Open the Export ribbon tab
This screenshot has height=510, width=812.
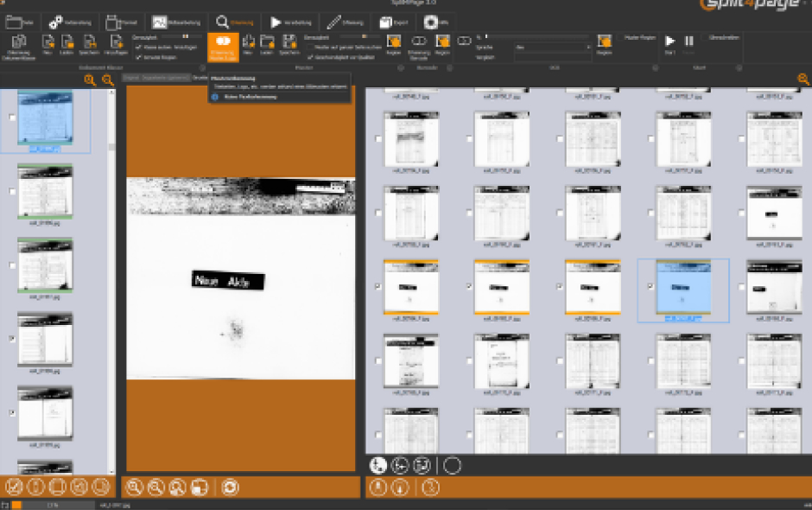tap(394, 22)
